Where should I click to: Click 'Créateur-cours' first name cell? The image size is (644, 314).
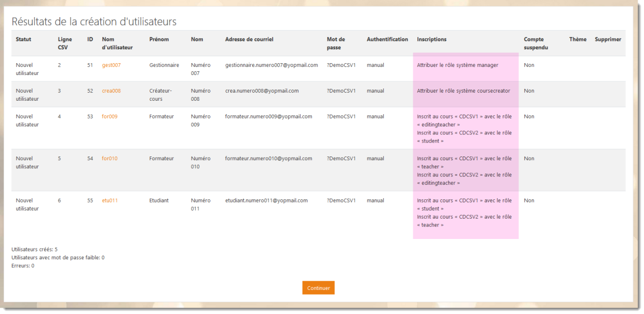(x=160, y=95)
